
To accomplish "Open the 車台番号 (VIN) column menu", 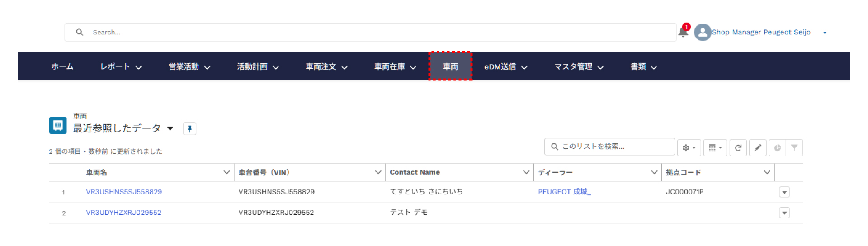I will pos(378,172).
